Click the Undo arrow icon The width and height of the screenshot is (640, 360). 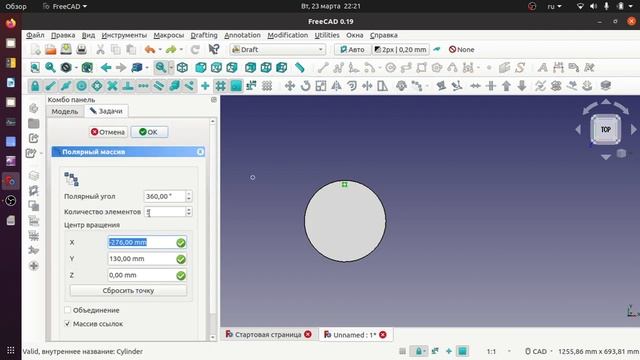pos(150,50)
